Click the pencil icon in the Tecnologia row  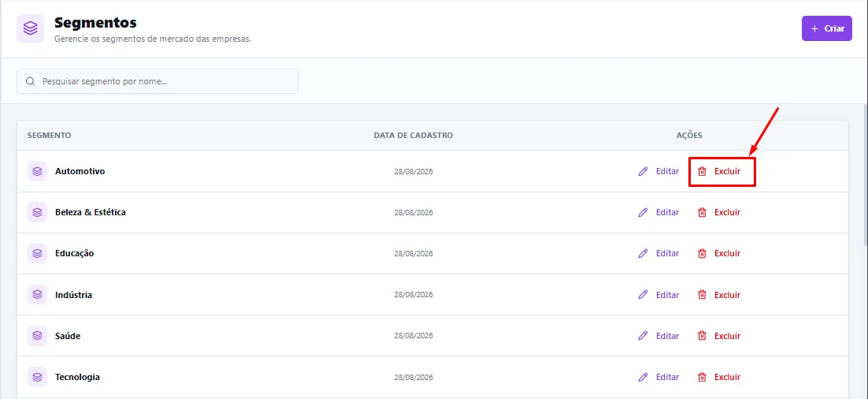[x=643, y=377]
